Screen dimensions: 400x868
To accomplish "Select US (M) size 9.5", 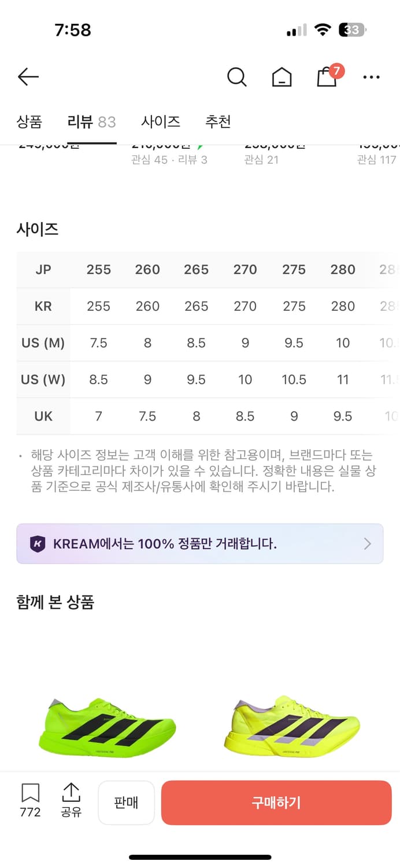I will 294,343.
